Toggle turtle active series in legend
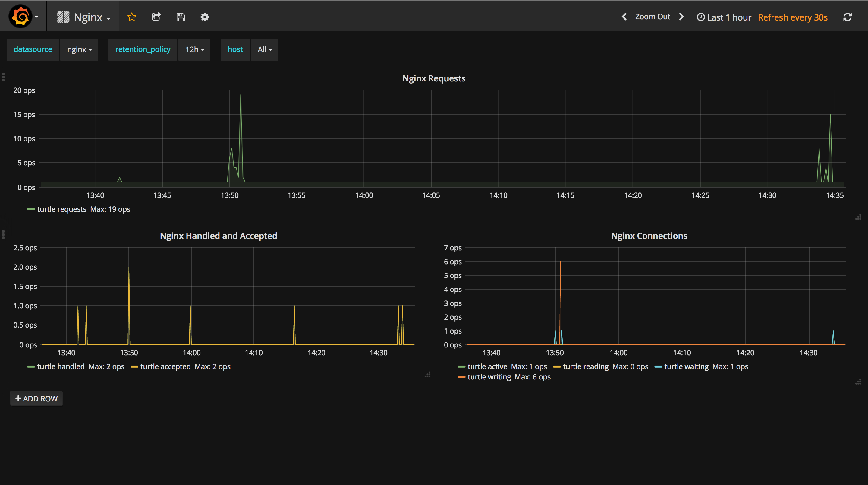This screenshot has height=485, width=868. [487, 367]
